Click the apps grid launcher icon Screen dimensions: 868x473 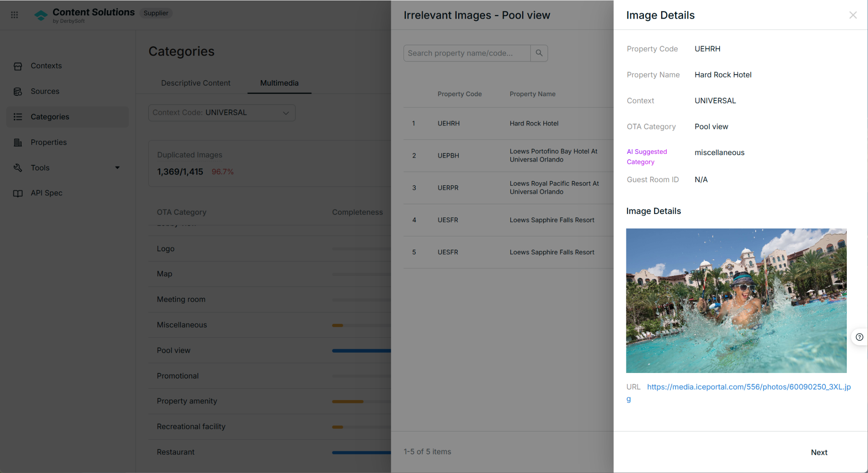point(14,15)
